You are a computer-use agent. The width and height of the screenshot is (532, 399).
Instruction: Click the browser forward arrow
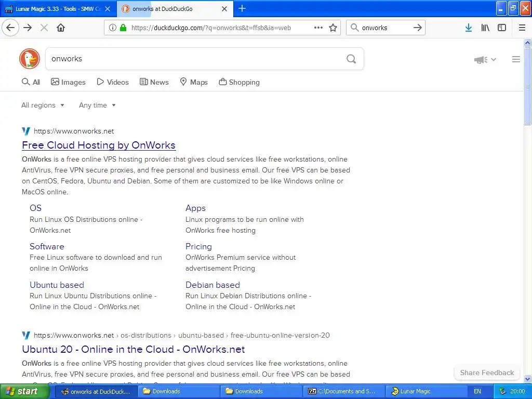point(28,28)
